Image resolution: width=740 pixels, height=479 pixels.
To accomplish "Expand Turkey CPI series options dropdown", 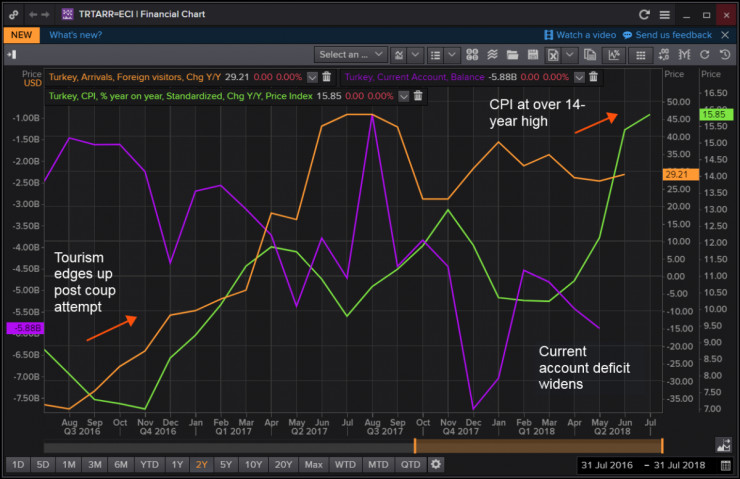I will click(404, 96).
